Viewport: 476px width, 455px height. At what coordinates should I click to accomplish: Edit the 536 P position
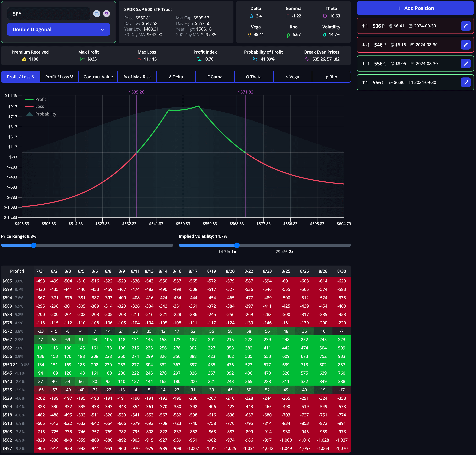466,26
